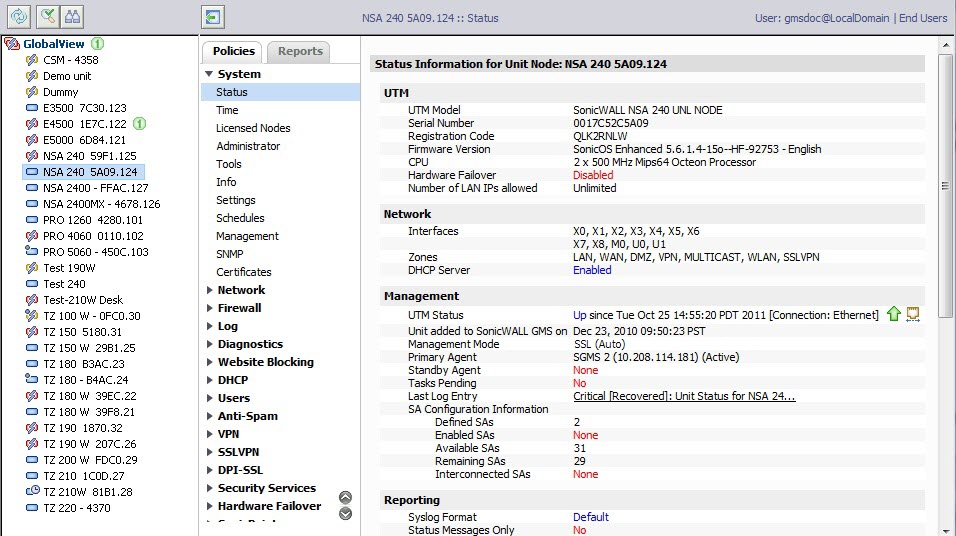Viewport: 956px width, 536px height.
Task: Click the icon beside PRO 4060 0110.102
Action: coord(32,235)
